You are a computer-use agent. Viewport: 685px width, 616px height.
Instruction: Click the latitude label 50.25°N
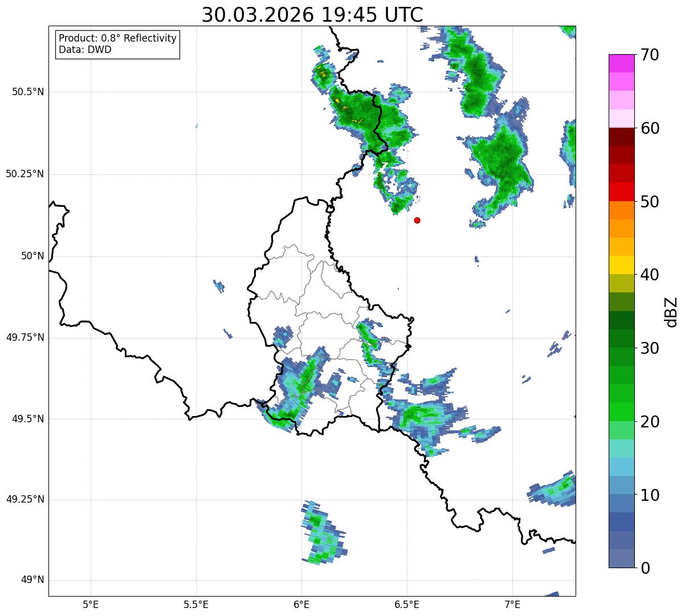pyautogui.click(x=25, y=174)
